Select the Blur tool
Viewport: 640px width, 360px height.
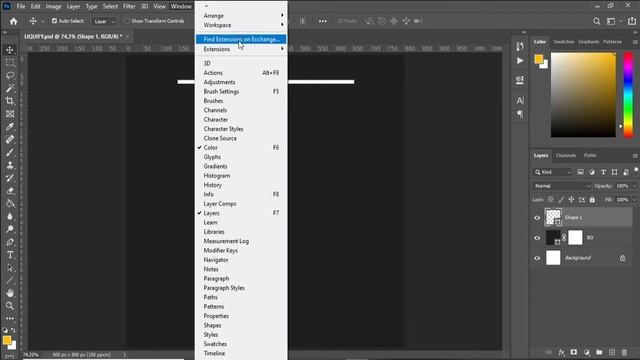tap(10, 216)
